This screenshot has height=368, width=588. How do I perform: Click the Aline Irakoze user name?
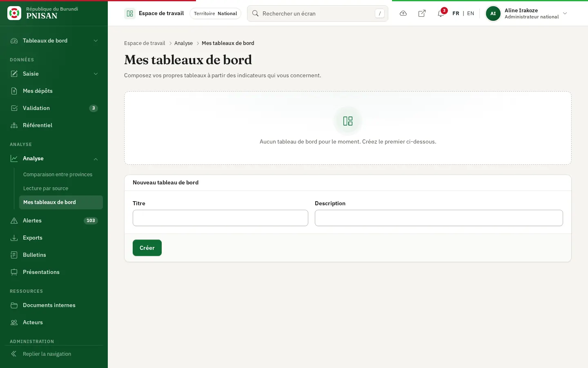(521, 10)
